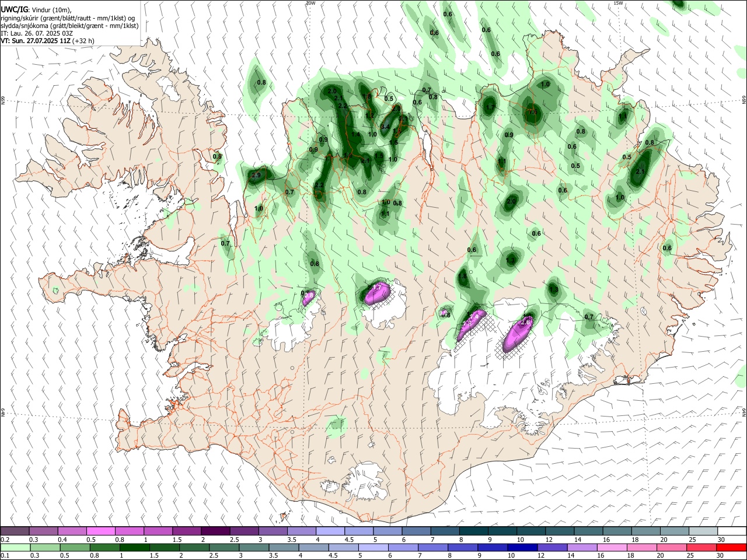Click the 'slydda/snjókoma' legend description line

[69, 26]
